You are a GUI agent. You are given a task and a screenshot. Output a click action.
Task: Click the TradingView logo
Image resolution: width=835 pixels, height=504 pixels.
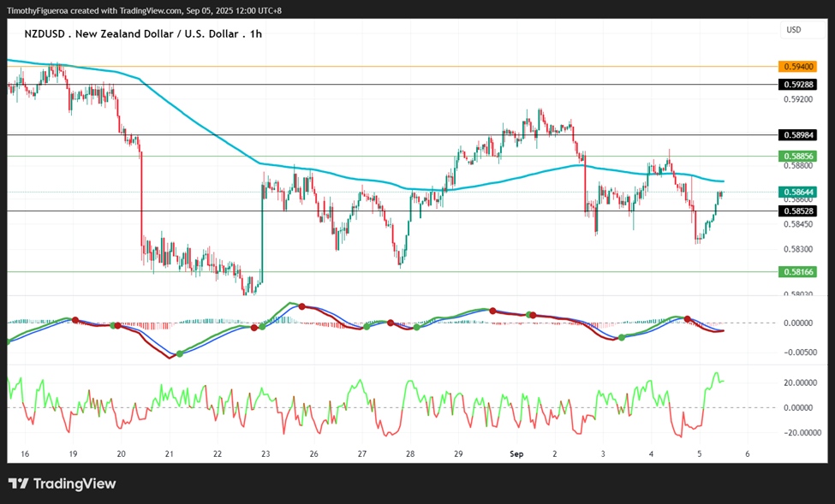tap(63, 483)
